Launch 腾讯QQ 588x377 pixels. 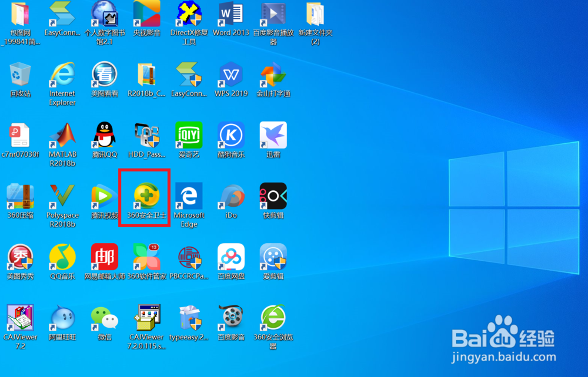click(105, 136)
